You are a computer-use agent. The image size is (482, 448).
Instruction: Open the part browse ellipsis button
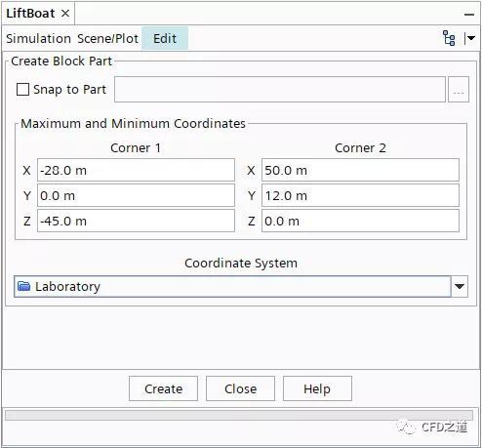pyautogui.click(x=459, y=90)
